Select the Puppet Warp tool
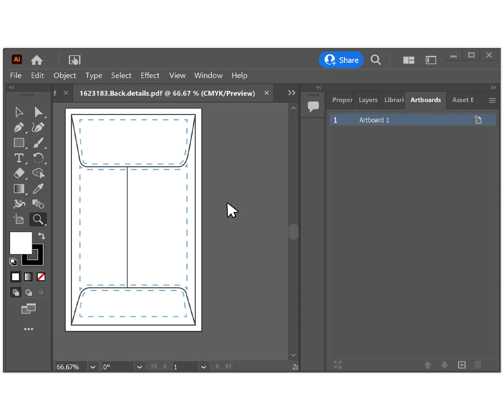This screenshot has width=504, height=420. (x=19, y=204)
